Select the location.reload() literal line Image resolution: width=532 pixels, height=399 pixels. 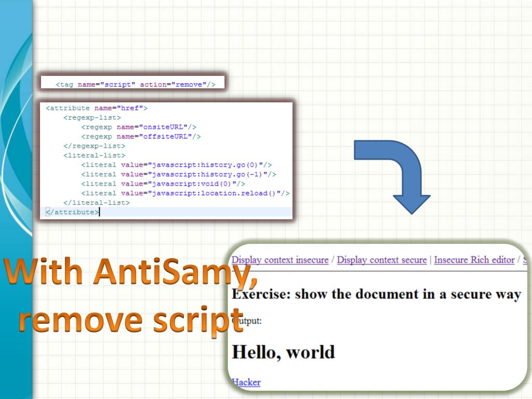click(x=185, y=193)
